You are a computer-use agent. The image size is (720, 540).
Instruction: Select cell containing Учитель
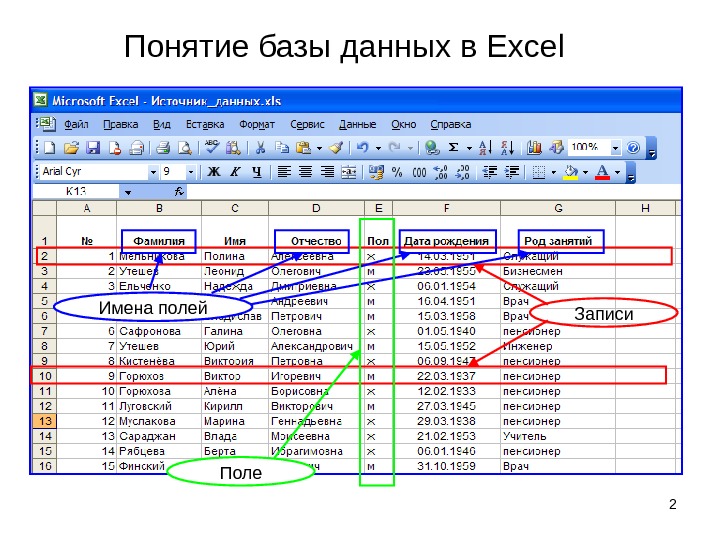click(557, 436)
